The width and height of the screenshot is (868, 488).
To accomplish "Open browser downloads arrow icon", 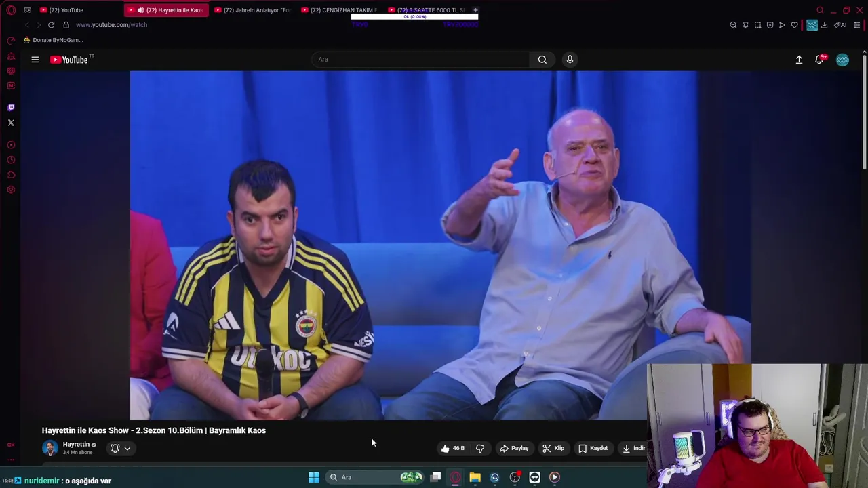I will point(824,25).
